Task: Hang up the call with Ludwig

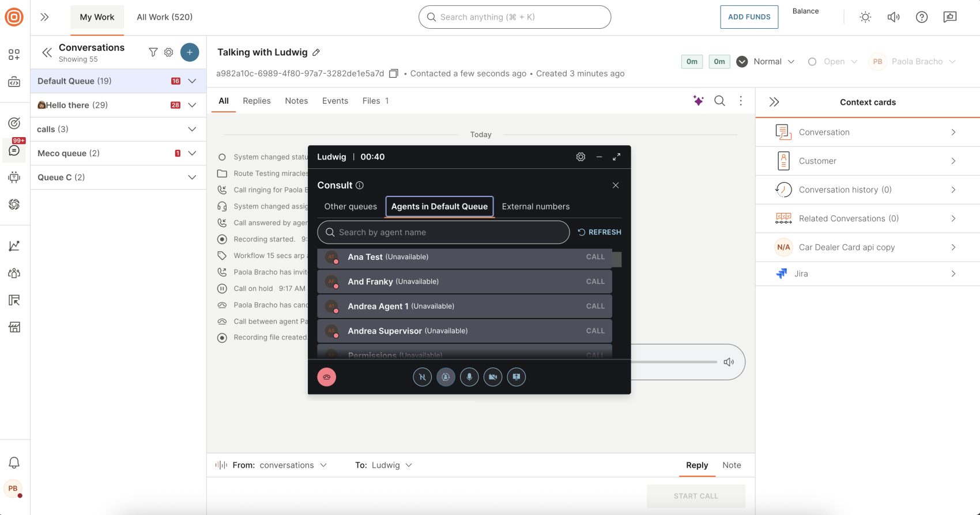Action: coord(326,377)
